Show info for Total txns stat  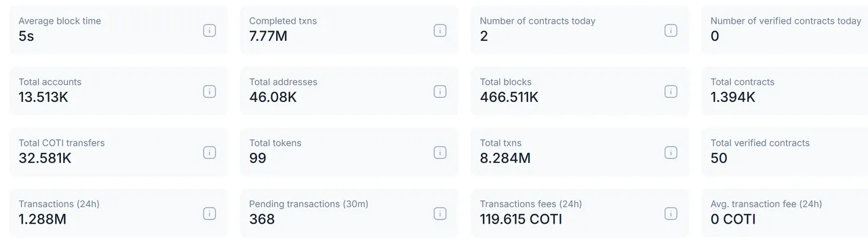[x=671, y=153]
